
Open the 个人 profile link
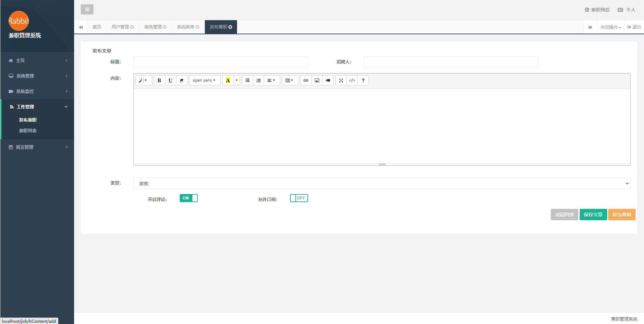pos(627,10)
